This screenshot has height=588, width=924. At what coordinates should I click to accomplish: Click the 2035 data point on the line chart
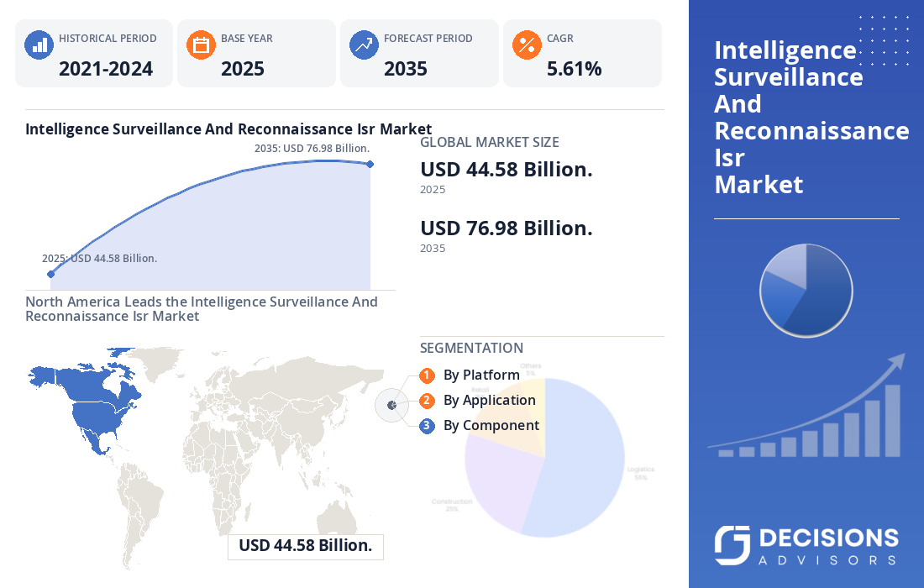coord(370,165)
